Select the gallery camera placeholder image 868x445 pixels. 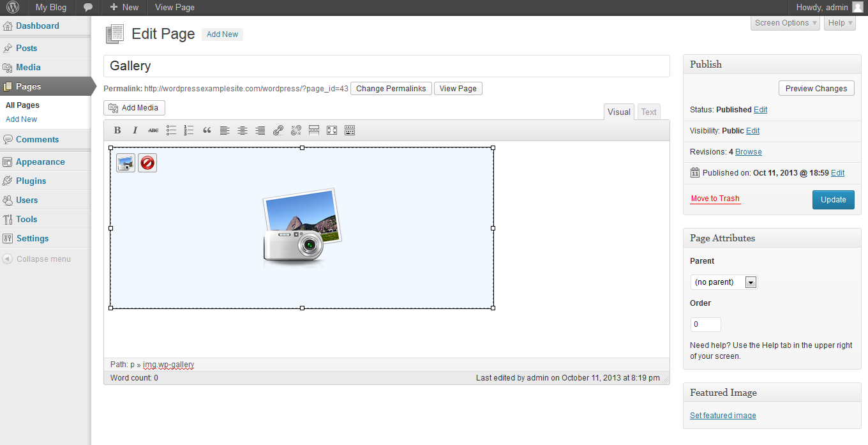(302, 227)
